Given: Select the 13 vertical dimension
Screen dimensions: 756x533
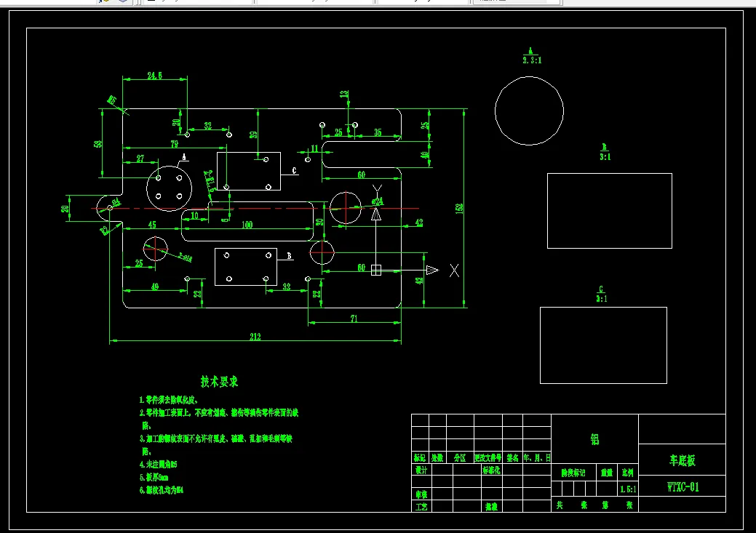Looking at the screenshot, I should (x=343, y=94).
